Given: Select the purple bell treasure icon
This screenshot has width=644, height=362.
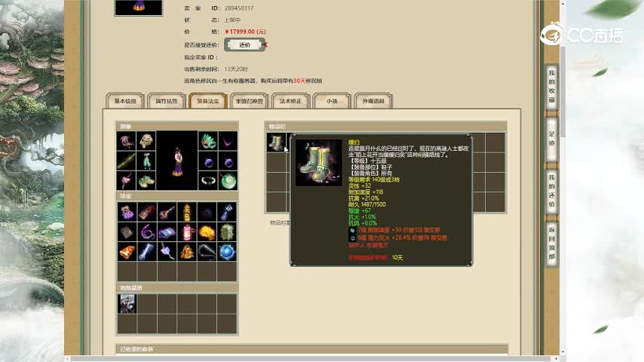Looking at the screenshot, I should point(127,213).
